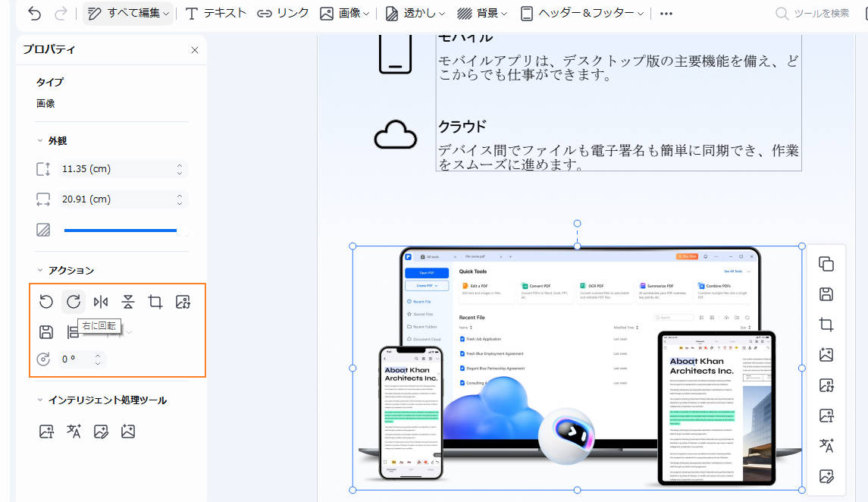
Task: Click the rotate left icon in Actions
Action: click(45, 301)
